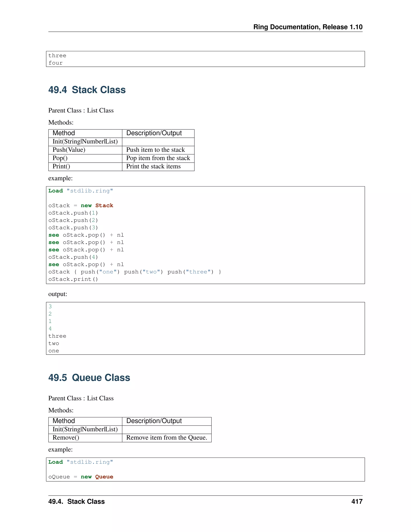Screen dimensions: 411x532
Task: Click output number '4' in the Stack output
Action: pos(50,329)
